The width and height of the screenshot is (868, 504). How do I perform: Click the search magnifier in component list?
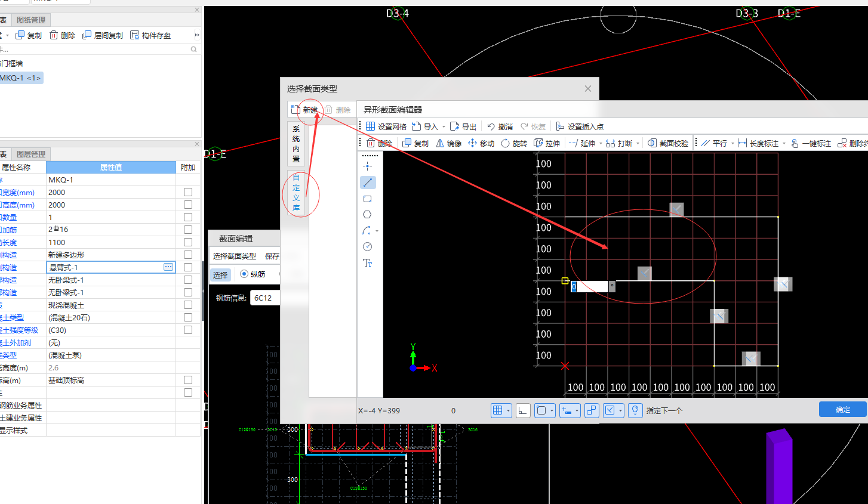click(x=193, y=50)
